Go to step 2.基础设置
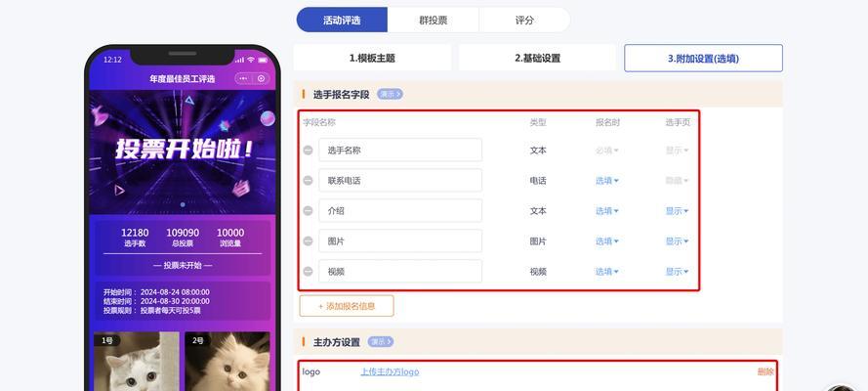 537,58
